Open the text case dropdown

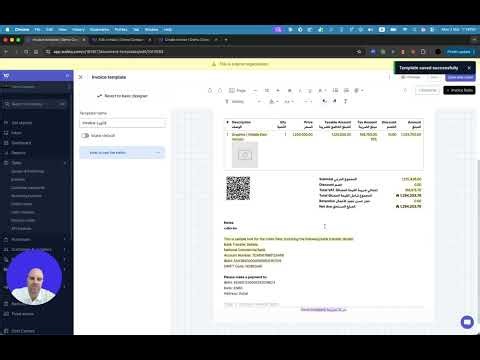tap(289, 101)
